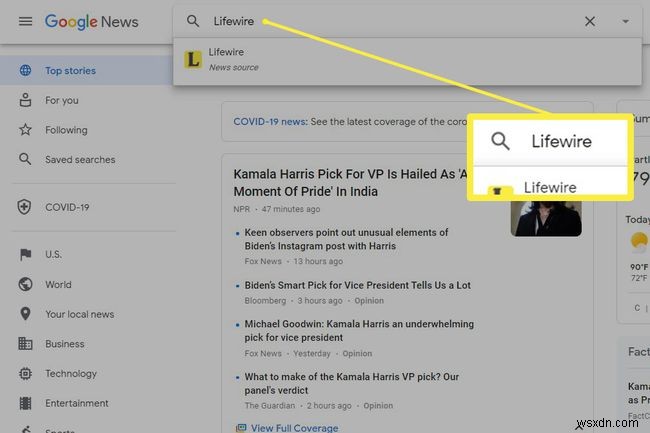Image resolution: width=650 pixels, height=433 pixels.
Task: Click the 90°F temperature in weather card
Action: (639, 267)
